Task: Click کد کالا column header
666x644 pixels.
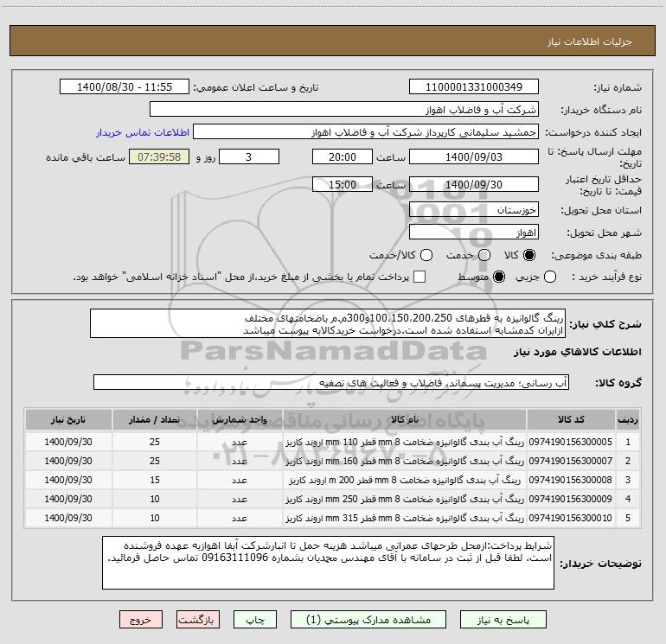Action: click(571, 419)
